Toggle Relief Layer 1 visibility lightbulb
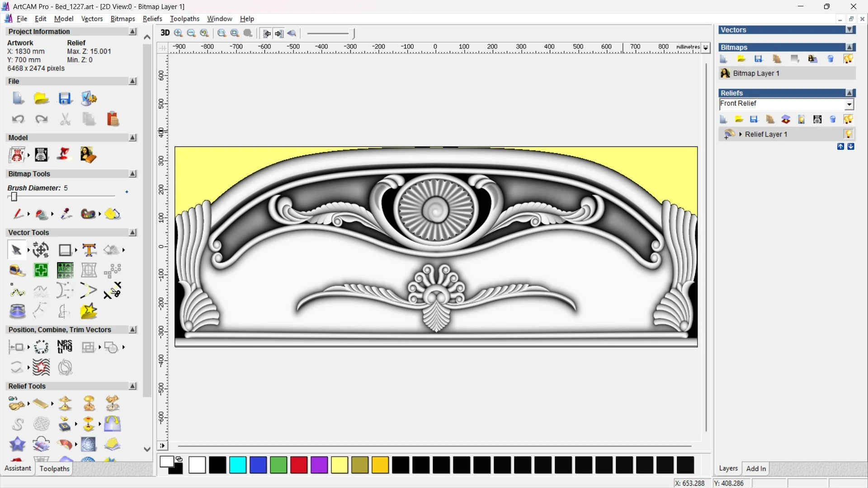Viewport: 868px width, 488px height. coord(848,134)
